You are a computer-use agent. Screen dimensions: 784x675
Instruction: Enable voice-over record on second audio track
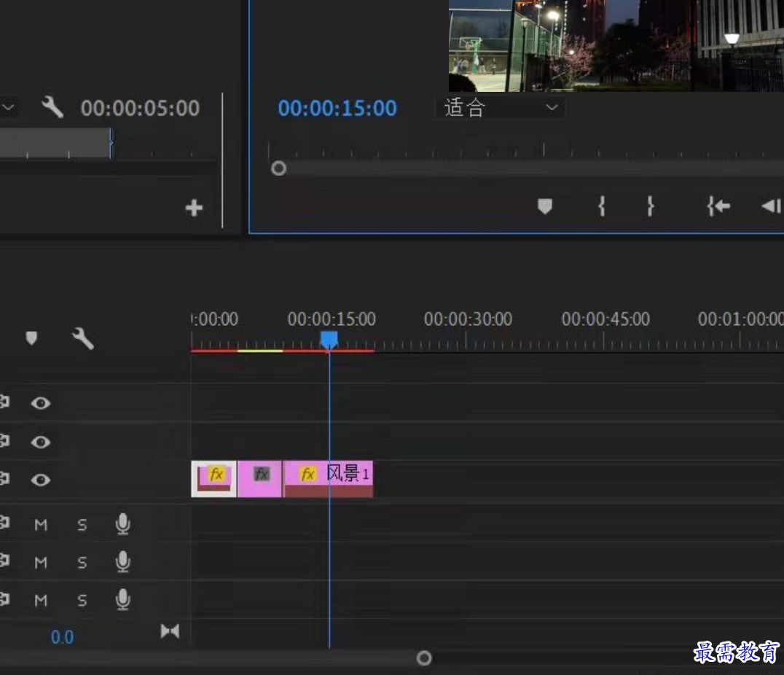pyautogui.click(x=122, y=561)
